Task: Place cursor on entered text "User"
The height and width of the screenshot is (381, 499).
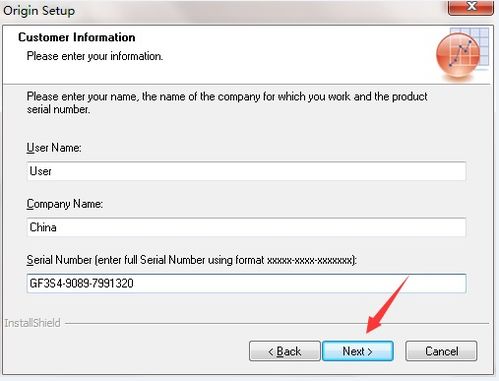Action: point(41,171)
